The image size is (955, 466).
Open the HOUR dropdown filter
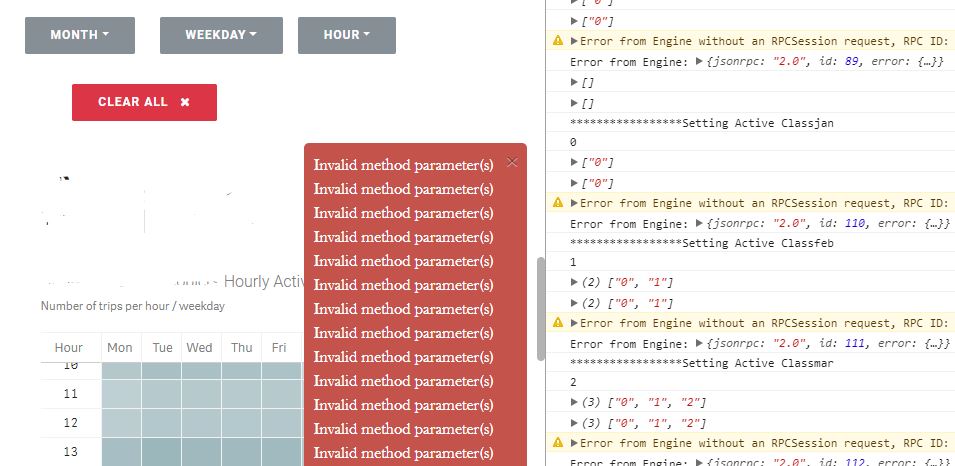pyautogui.click(x=346, y=35)
